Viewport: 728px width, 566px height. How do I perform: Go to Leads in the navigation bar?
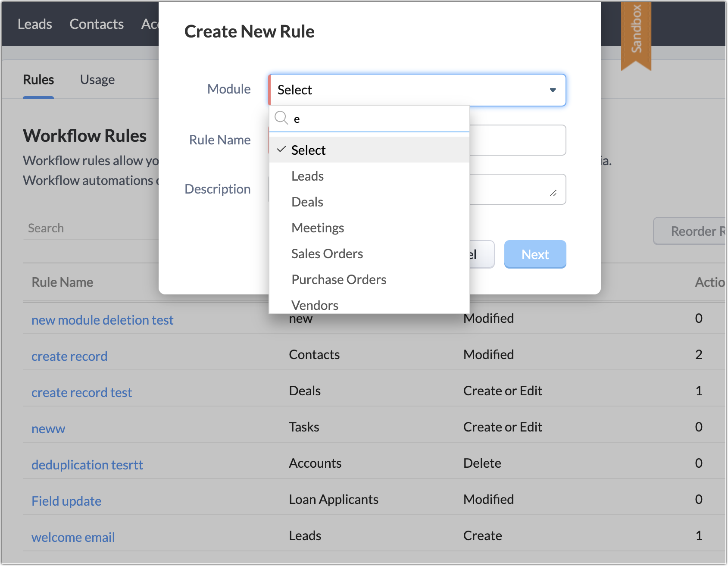35,24
